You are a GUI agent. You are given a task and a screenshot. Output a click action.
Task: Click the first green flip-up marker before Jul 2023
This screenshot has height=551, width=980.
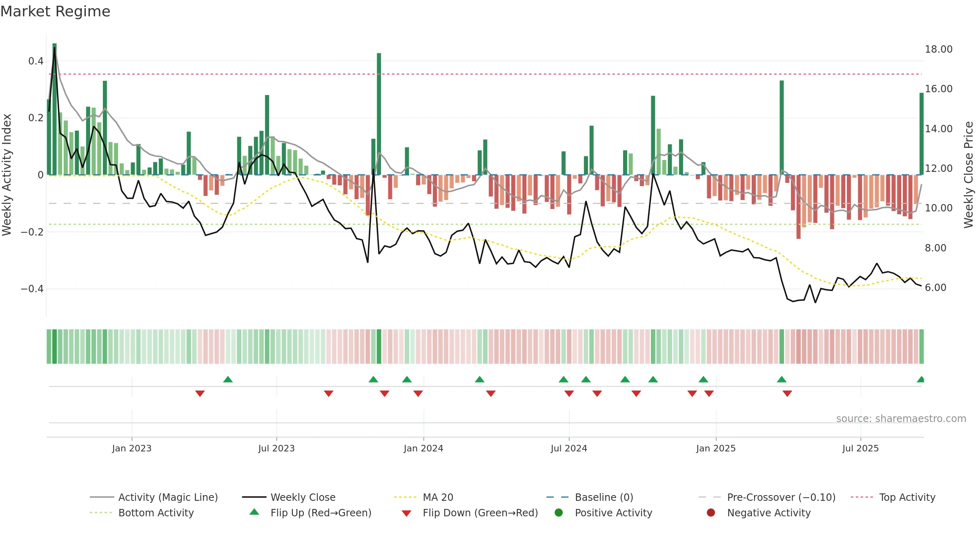pyautogui.click(x=228, y=379)
